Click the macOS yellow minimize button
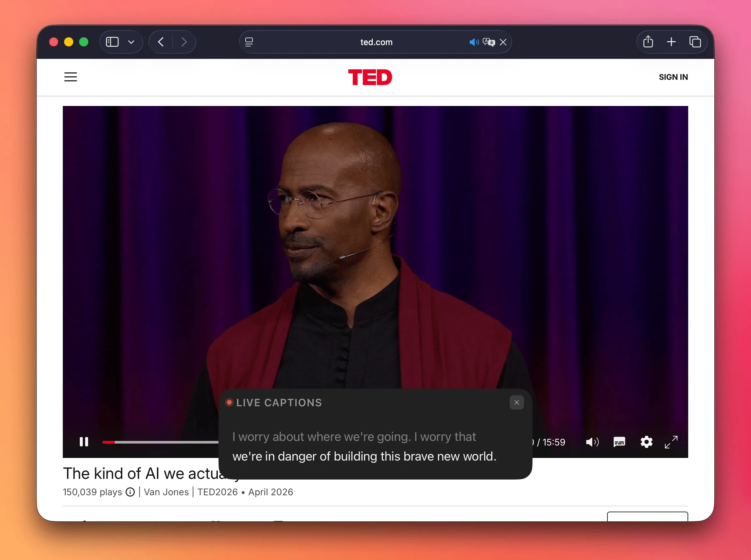751x560 pixels. (69, 42)
